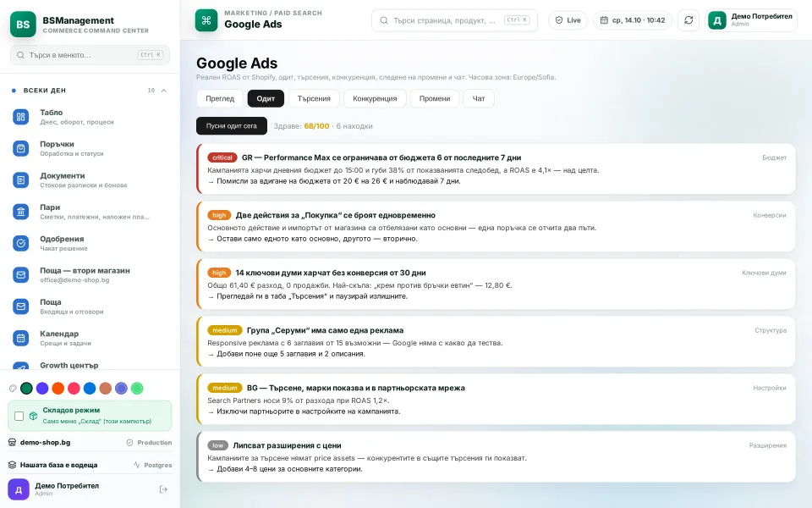Screen dimensions: 812x508
Task: Click the purple Д avatar in sidebar footer
Action: point(19,489)
